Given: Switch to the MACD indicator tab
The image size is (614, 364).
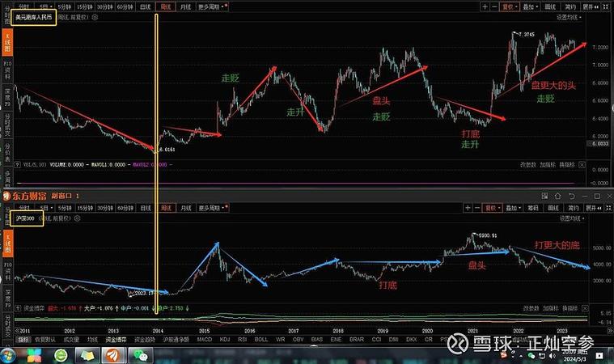Looking at the screenshot, I should (205, 341).
